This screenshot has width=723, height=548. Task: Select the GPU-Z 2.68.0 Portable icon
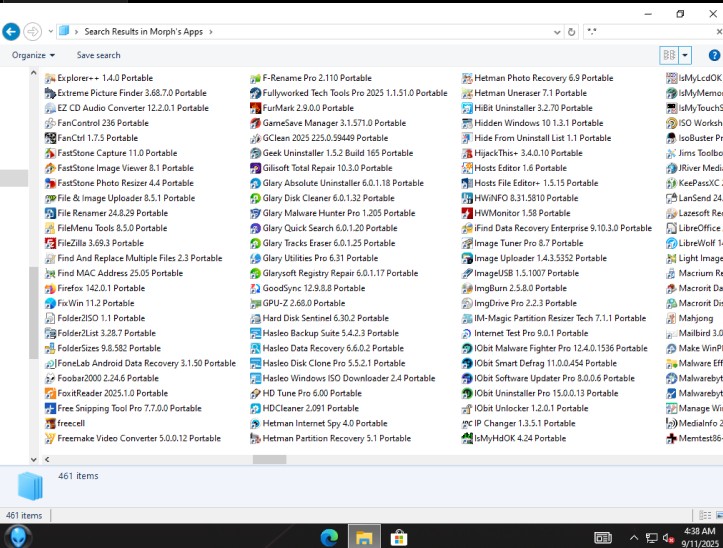[x=255, y=303]
